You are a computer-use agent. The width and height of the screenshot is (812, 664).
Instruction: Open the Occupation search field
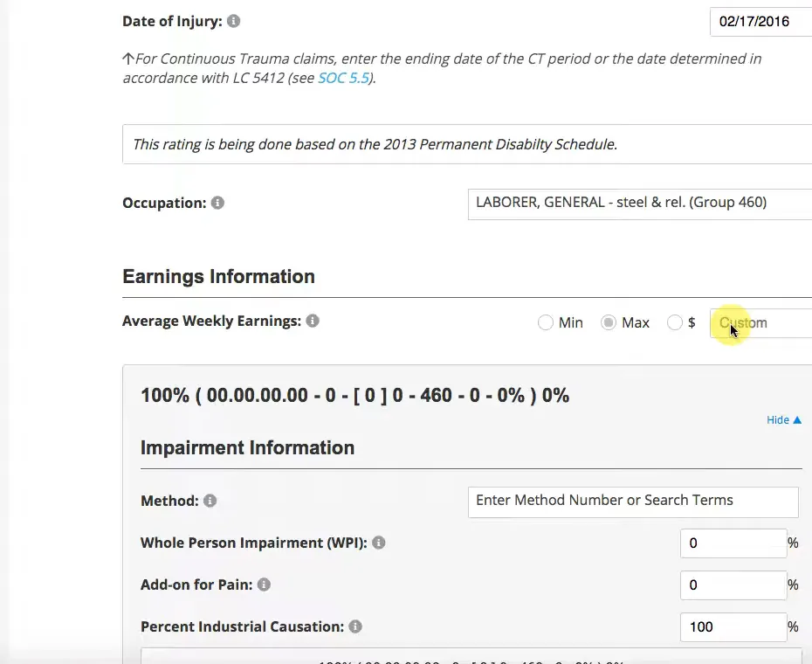coord(640,204)
